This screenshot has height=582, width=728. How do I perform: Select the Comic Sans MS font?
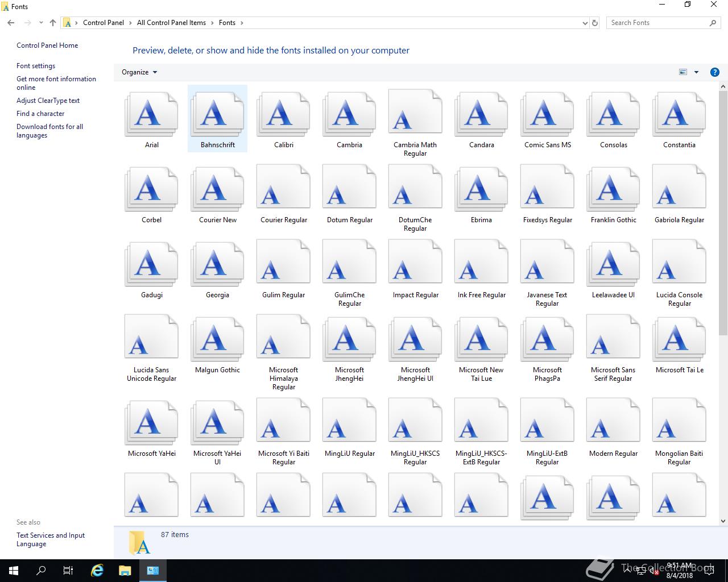[547, 113]
